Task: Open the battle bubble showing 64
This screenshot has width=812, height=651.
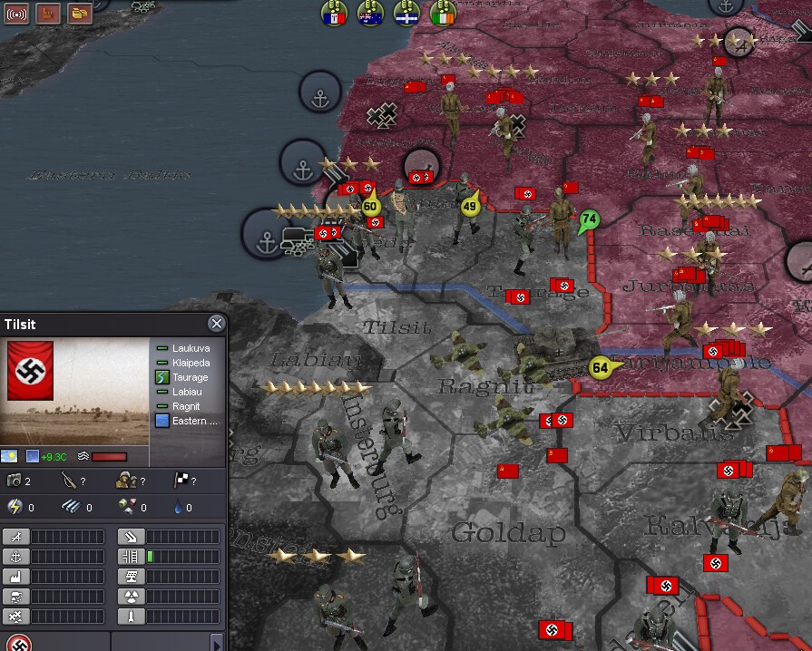Action: (601, 368)
